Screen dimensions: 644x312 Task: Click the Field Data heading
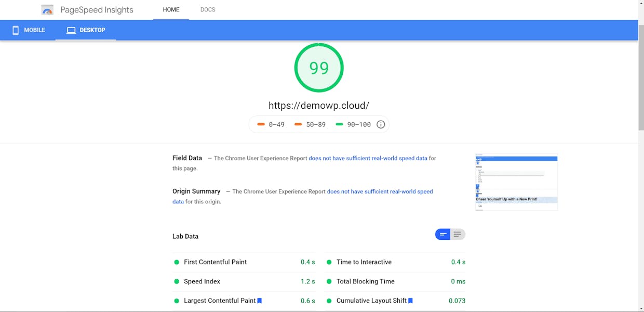(187, 158)
